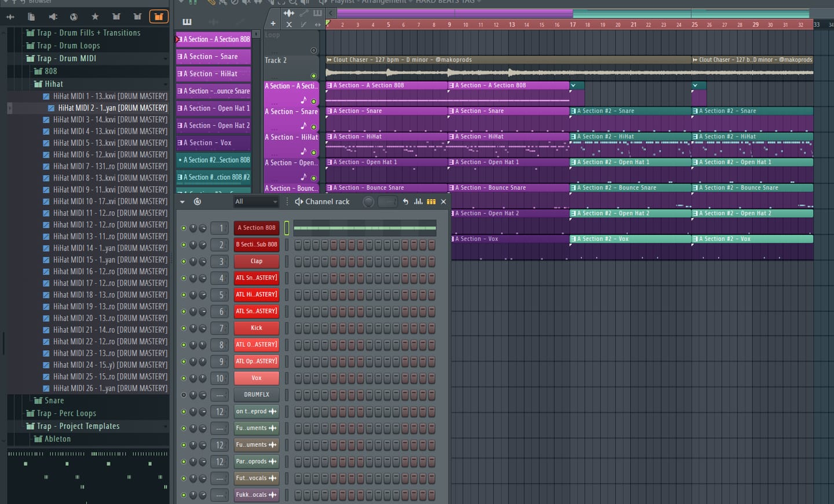
Task: Open the All channel filter dropdown
Action: tap(256, 201)
